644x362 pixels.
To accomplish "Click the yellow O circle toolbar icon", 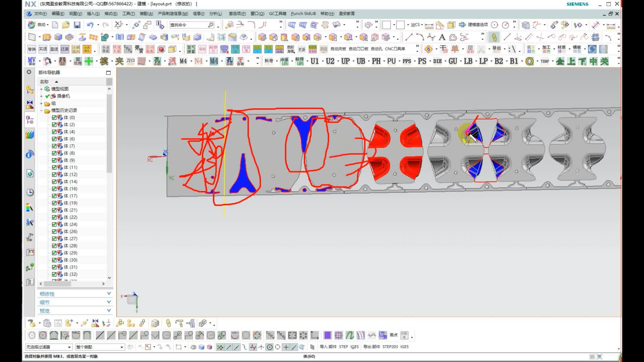I will pyautogui.click(x=529, y=61).
